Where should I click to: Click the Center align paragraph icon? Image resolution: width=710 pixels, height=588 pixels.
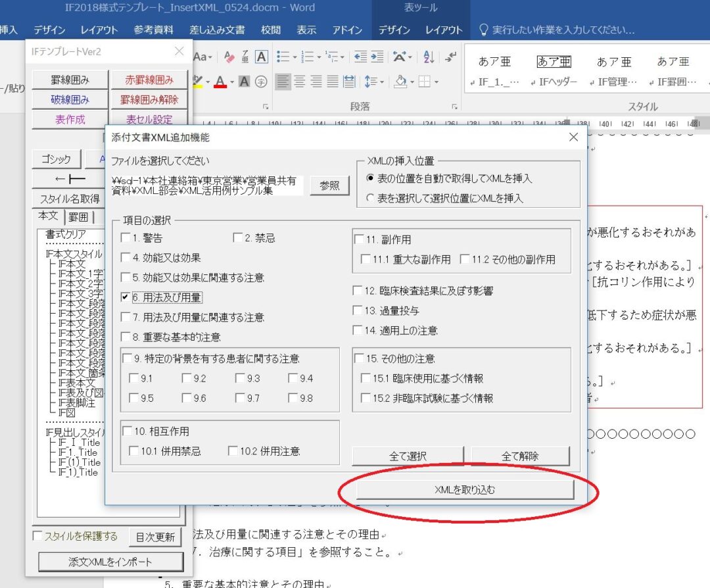click(x=299, y=82)
